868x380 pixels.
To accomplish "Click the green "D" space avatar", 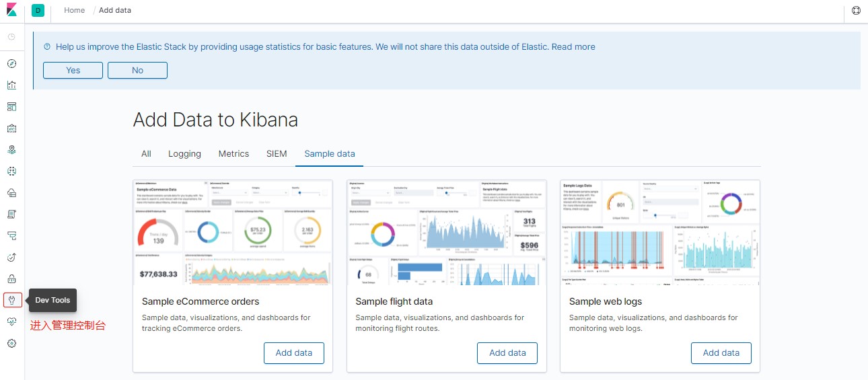I will [38, 10].
